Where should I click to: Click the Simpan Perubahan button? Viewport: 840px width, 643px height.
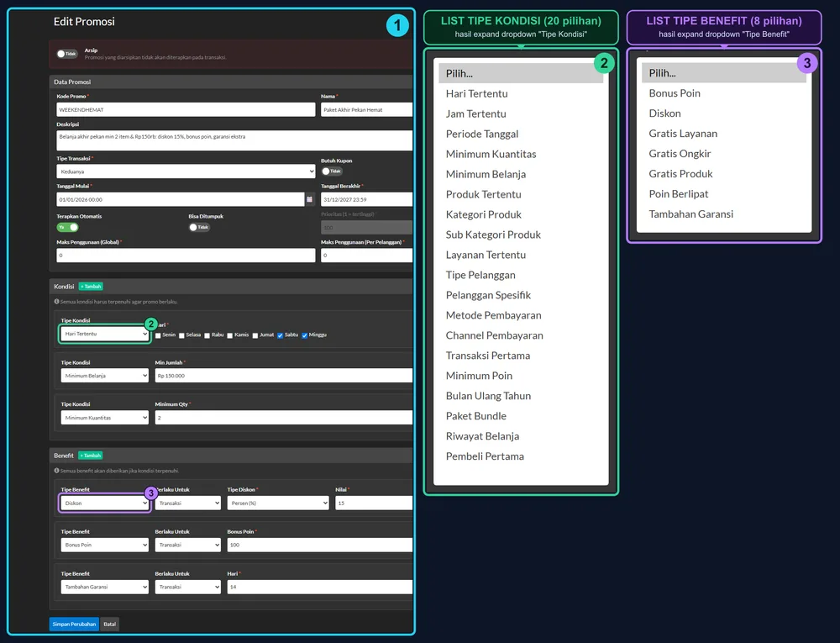75,624
